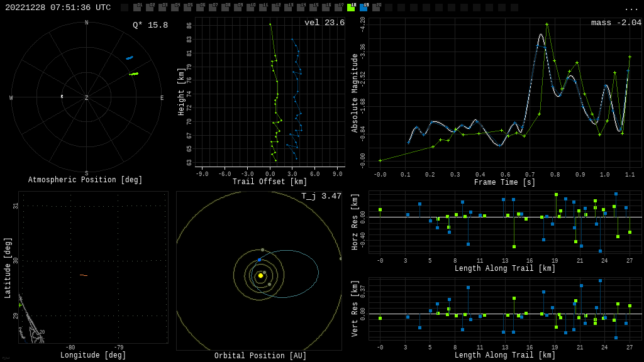Toggle the blue station 19 indicator
Image resolution: width=644 pixels, height=362 pixels.
click(x=364, y=8)
